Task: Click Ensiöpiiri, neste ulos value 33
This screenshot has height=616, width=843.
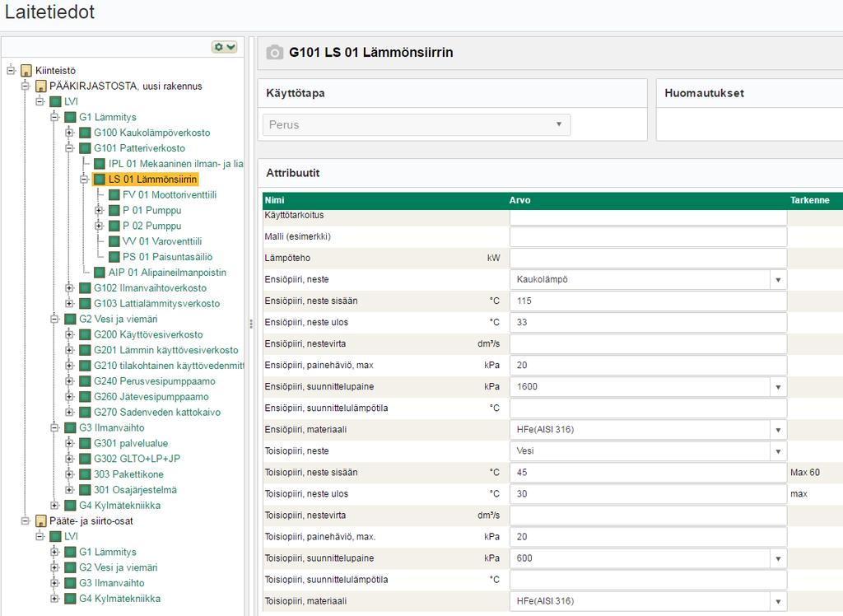Action: 648,323
